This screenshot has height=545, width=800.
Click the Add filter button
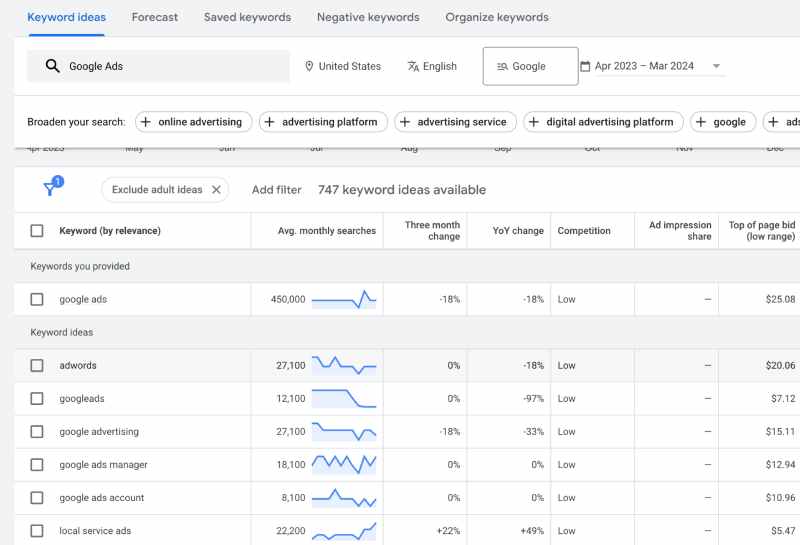[277, 190]
